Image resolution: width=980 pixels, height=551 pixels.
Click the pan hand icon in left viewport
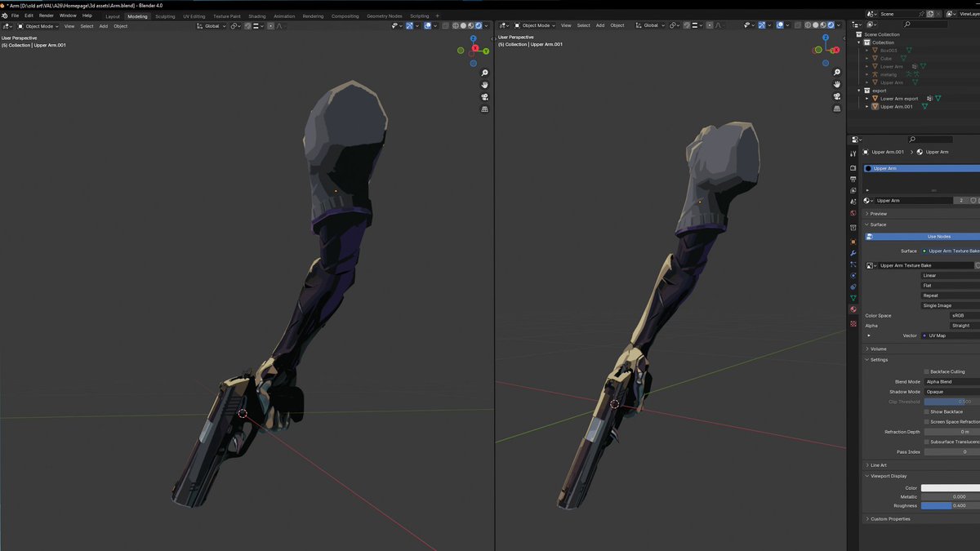[x=484, y=85]
